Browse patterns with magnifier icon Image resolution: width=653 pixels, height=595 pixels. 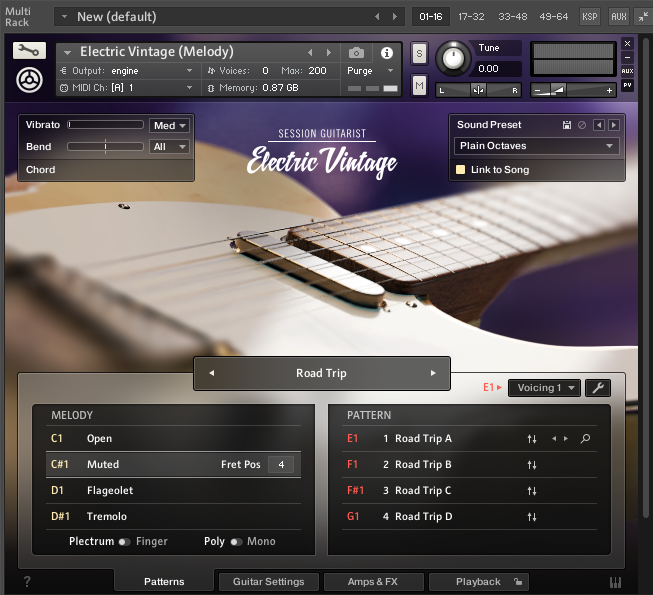[585, 438]
